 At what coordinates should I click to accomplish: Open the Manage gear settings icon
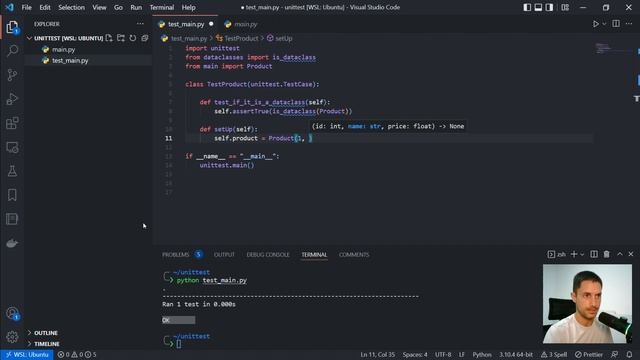pos(12,337)
